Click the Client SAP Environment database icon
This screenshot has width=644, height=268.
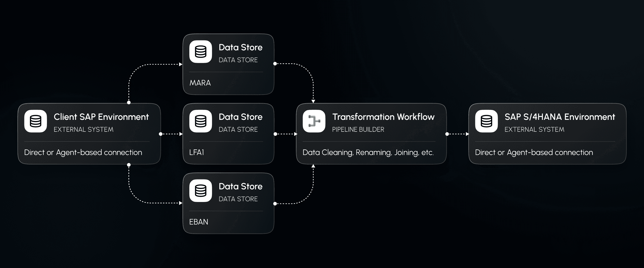(x=36, y=121)
